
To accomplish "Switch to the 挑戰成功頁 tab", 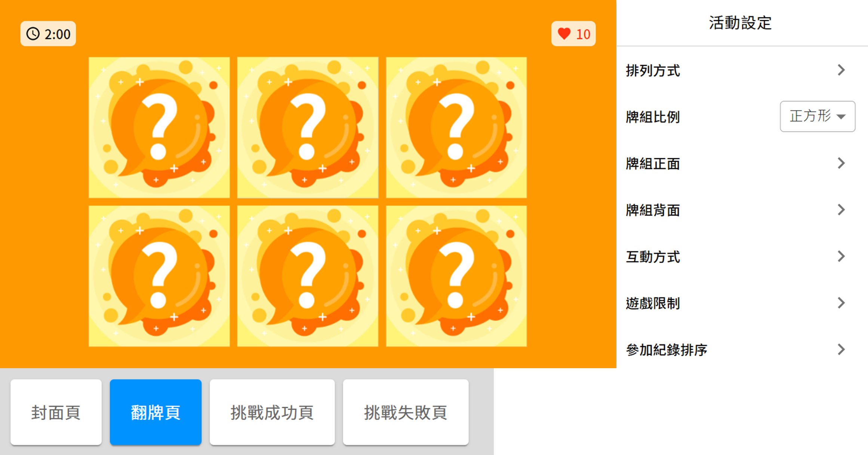I will (272, 412).
